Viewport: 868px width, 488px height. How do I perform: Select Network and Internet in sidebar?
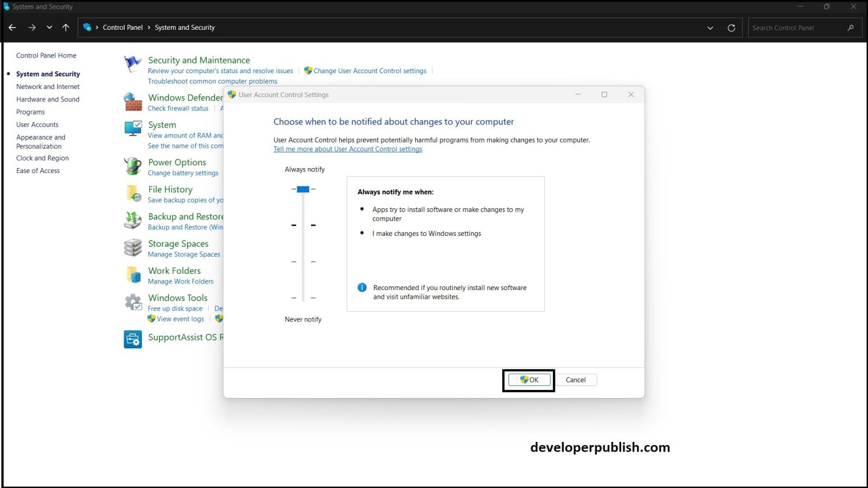(x=48, y=87)
